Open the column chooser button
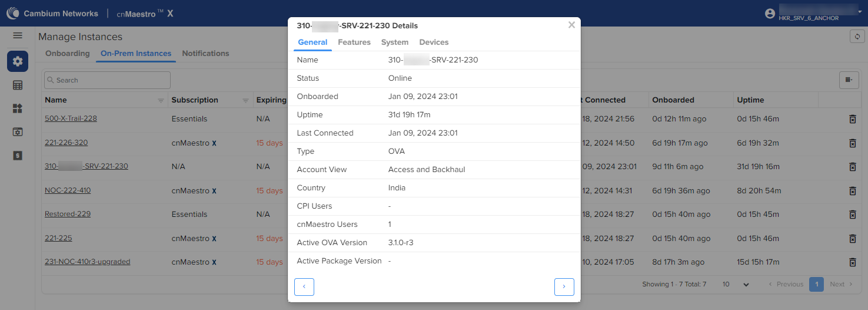This screenshot has width=868, height=310. pos(848,80)
